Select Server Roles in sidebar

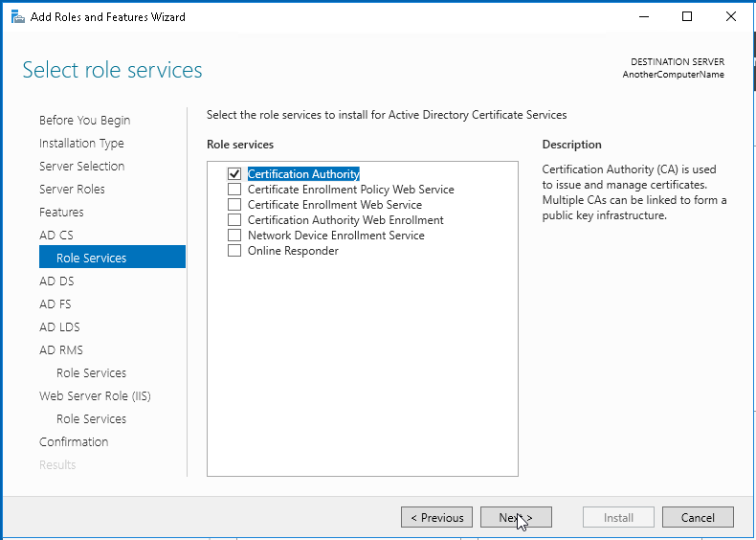click(x=72, y=190)
